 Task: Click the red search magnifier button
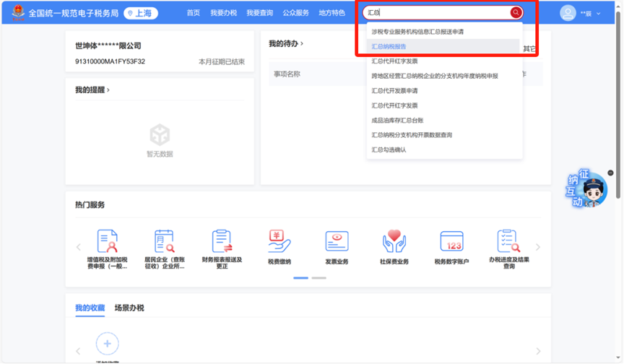516,12
